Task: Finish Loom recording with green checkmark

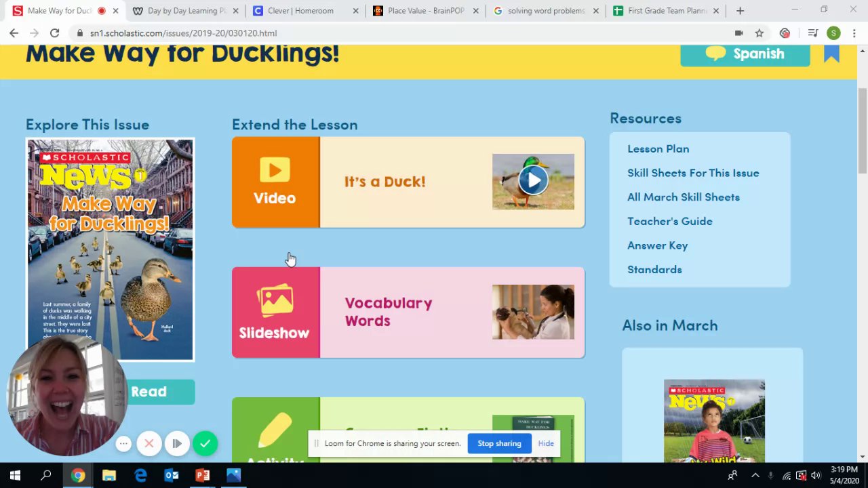Action: coord(205,443)
